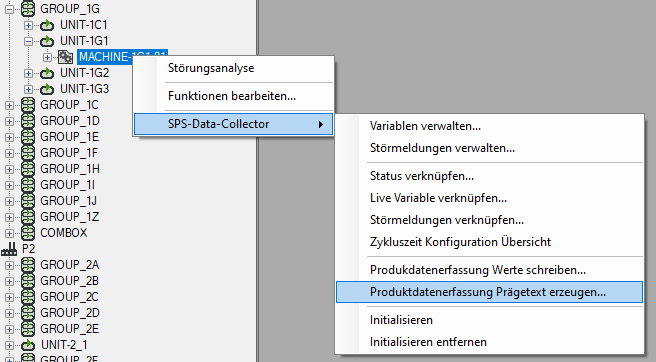The image size is (656, 362).
Task: Click the UNIT-2_1 unit icon
Action: click(x=28, y=345)
